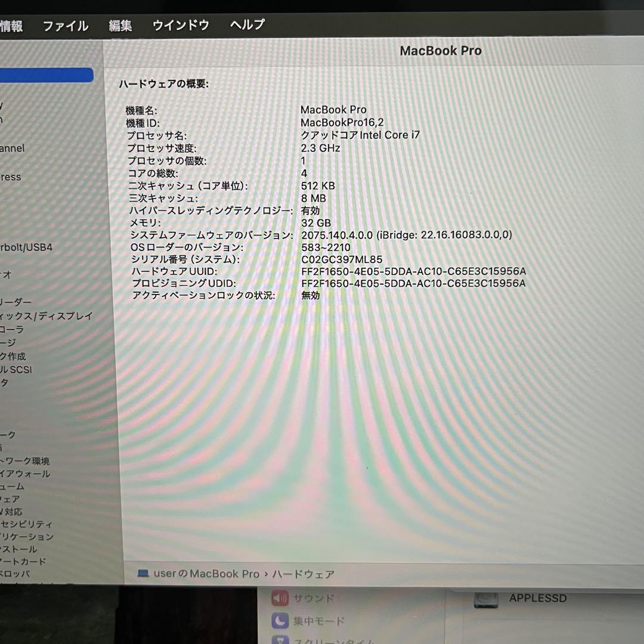Select the highlighted blue sidebar row
The height and width of the screenshot is (644, 644).
47,75
